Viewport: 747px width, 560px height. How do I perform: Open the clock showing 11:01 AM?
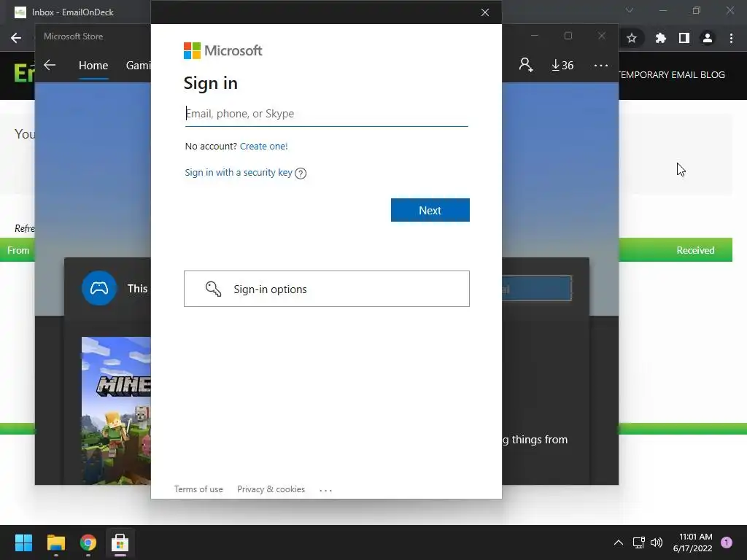[693, 542]
